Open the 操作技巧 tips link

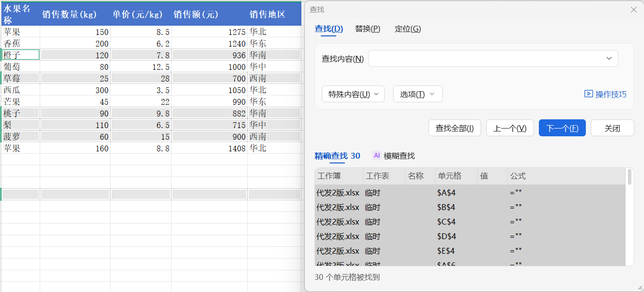pos(606,94)
